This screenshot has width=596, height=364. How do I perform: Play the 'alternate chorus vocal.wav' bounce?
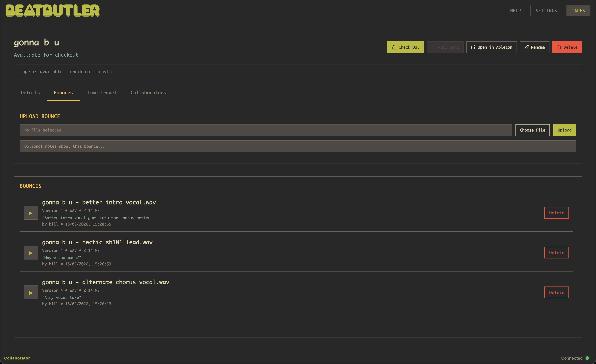(x=31, y=292)
